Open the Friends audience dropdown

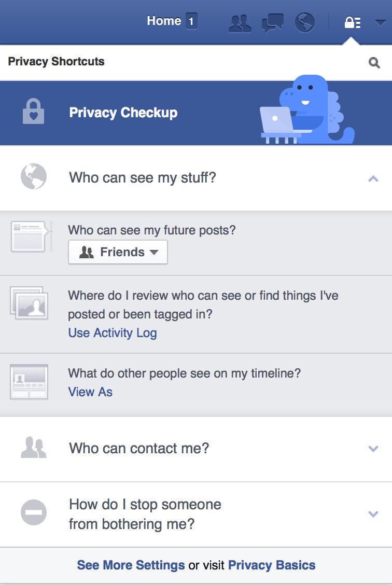pos(118,252)
